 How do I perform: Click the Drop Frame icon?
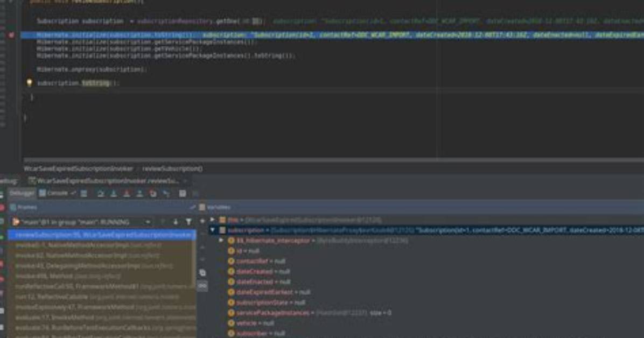[153, 193]
